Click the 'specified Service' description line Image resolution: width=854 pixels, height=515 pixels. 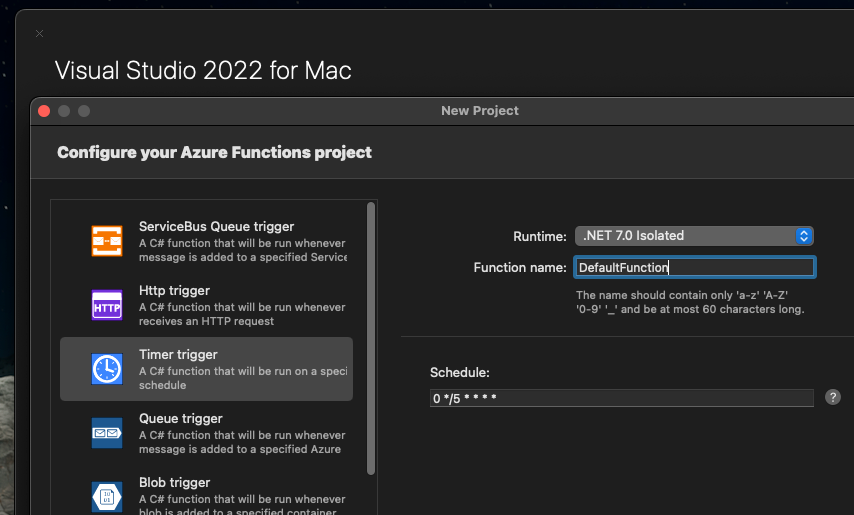pyautogui.click(x=243, y=257)
